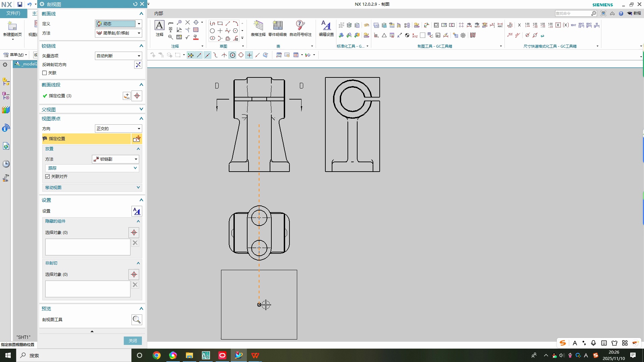Toggle Enable Snap Point on selection bar

(191, 55)
